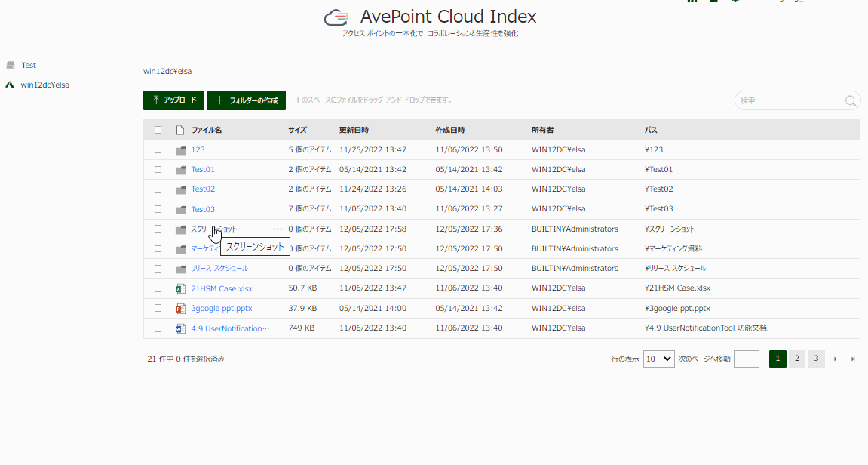Open the スクリーンショット folder link
Viewport: 868px width, 465px height.
213,229
